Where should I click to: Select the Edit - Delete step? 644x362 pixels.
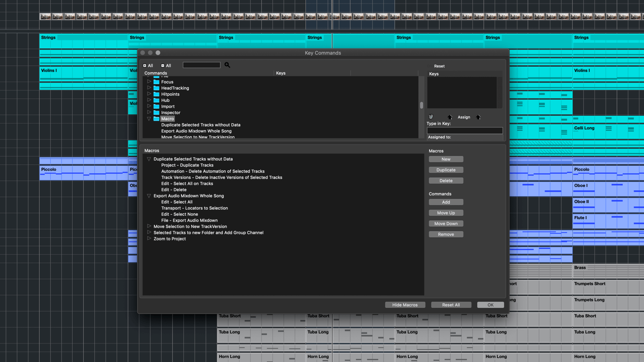click(174, 190)
